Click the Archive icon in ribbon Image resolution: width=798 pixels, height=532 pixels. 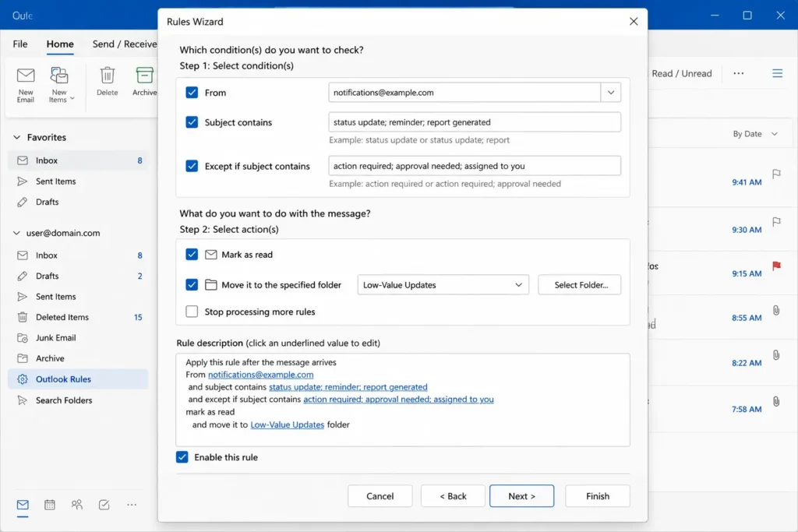144,76
